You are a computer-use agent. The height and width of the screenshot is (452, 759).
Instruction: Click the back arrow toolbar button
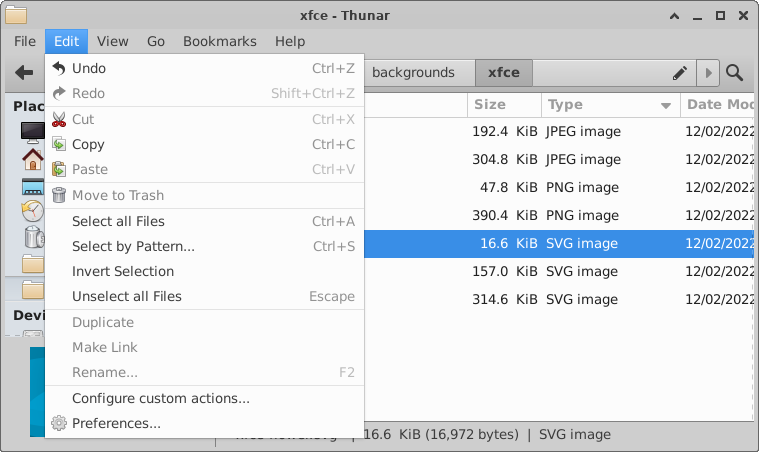tap(24, 73)
